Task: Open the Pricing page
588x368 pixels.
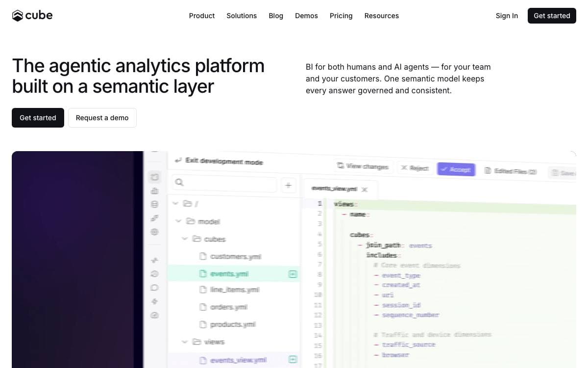Action: 341,16
